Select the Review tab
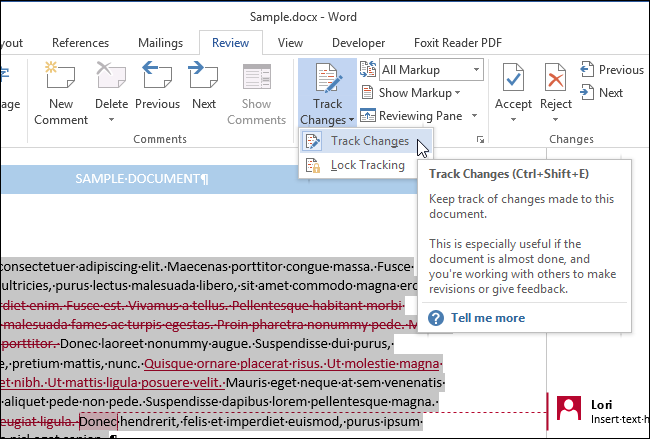 230,43
